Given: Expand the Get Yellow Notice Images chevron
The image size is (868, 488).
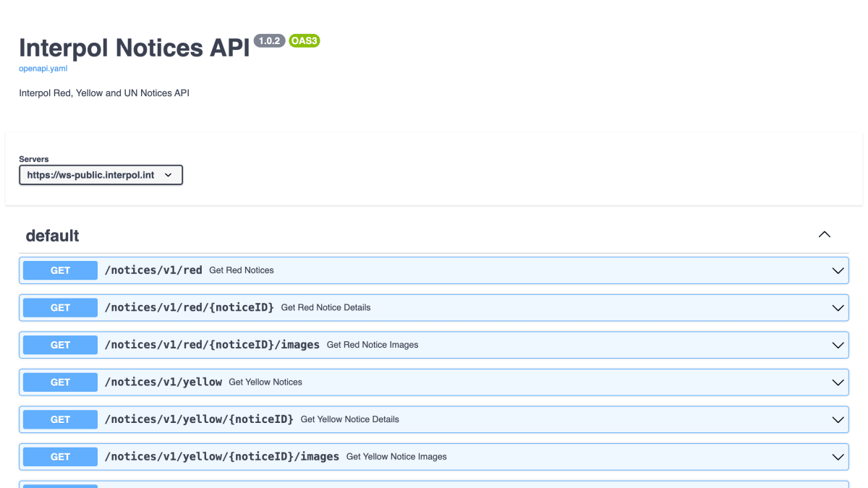Looking at the screenshot, I should pos(838,457).
